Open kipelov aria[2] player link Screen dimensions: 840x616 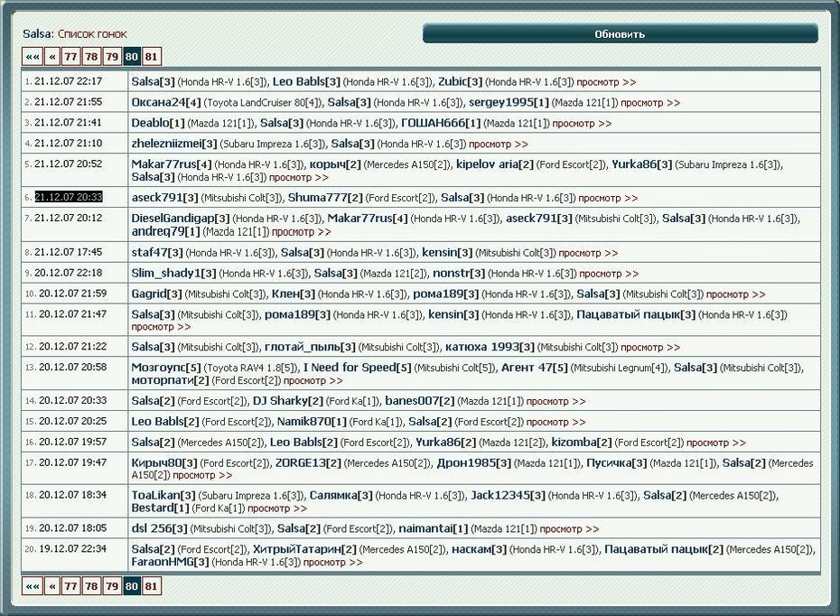click(495, 164)
